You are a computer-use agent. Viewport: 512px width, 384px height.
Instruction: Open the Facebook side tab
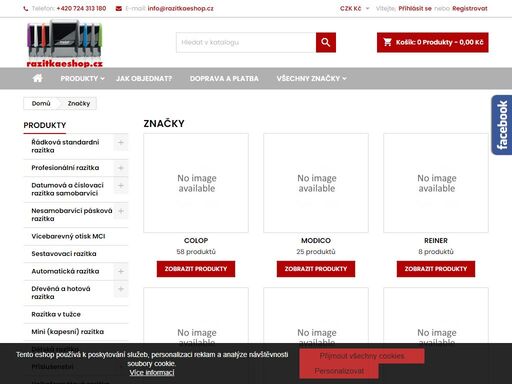(x=502, y=125)
